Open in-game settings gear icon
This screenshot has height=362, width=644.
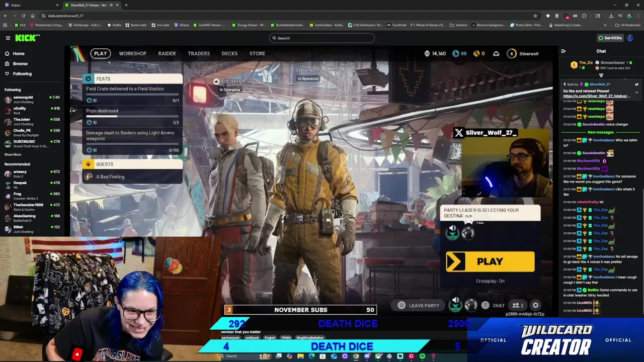[536, 305]
